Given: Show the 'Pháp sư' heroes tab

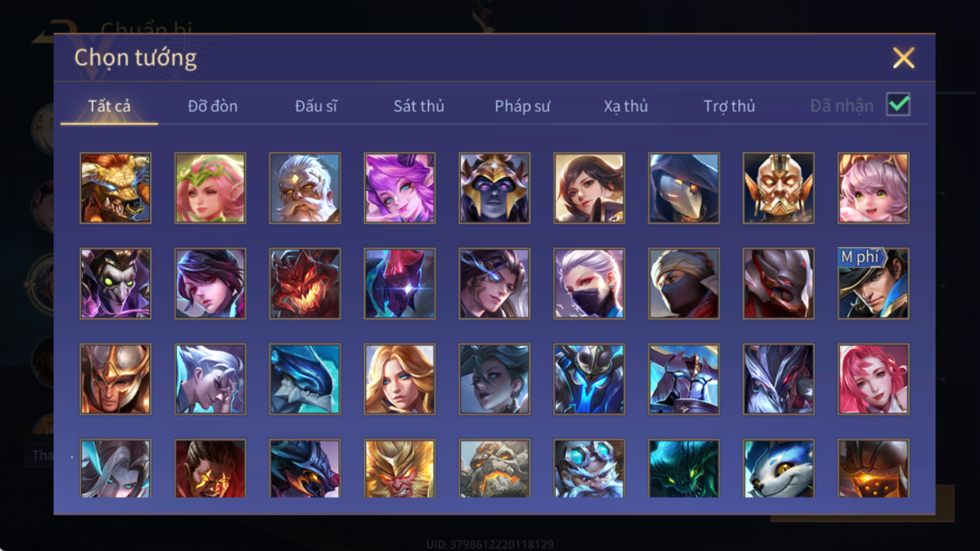Looking at the screenshot, I should coord(523,106).
